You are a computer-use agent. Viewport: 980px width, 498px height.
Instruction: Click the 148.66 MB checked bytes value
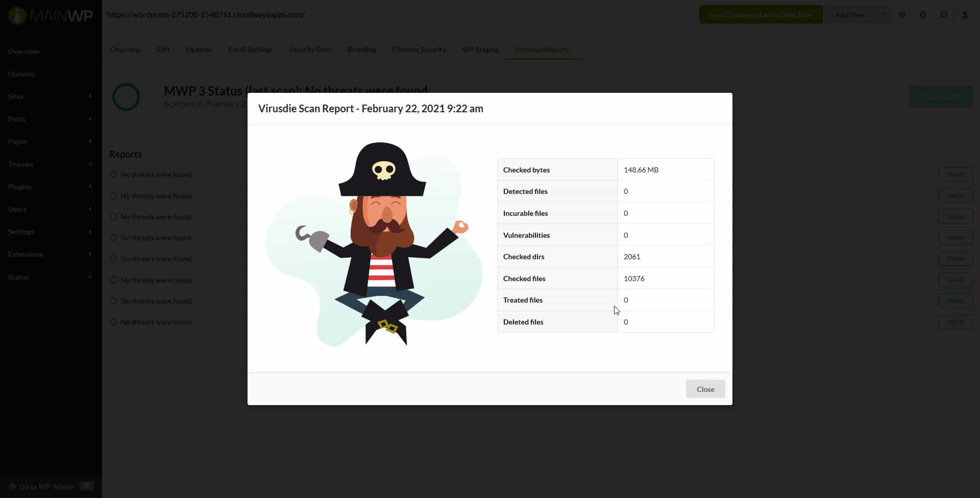tap(641, 170)
